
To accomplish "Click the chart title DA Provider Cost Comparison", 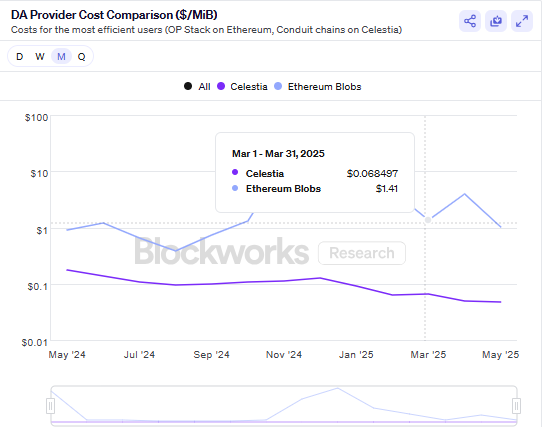I will tap(114, 15).
